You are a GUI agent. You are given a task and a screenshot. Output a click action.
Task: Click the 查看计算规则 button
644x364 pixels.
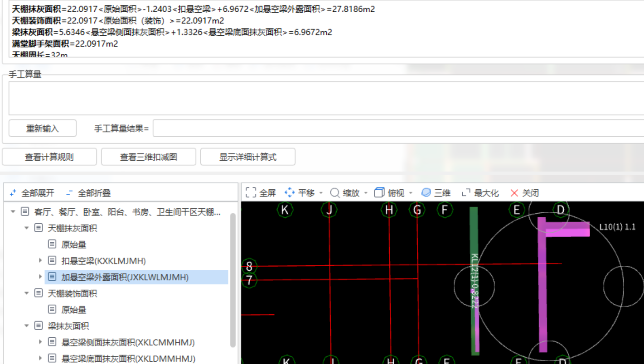[x=49, y=157]
